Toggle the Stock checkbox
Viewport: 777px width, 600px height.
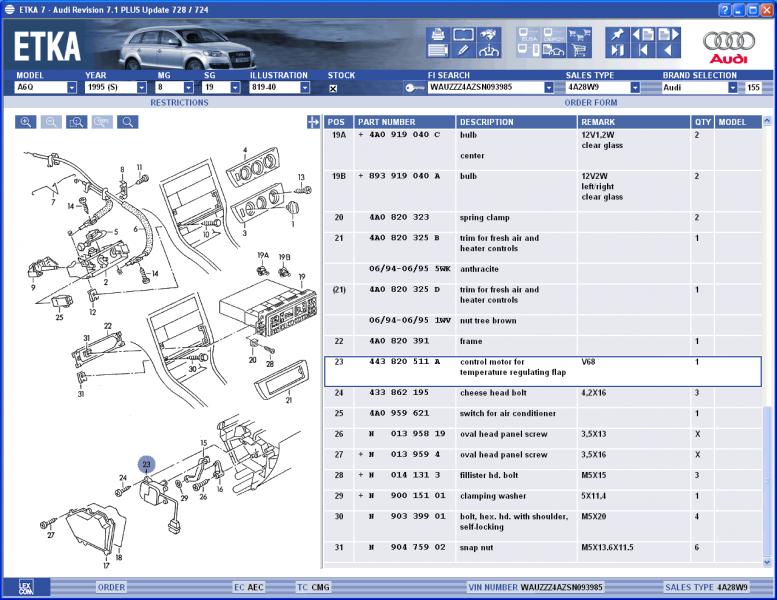[333, 88]
